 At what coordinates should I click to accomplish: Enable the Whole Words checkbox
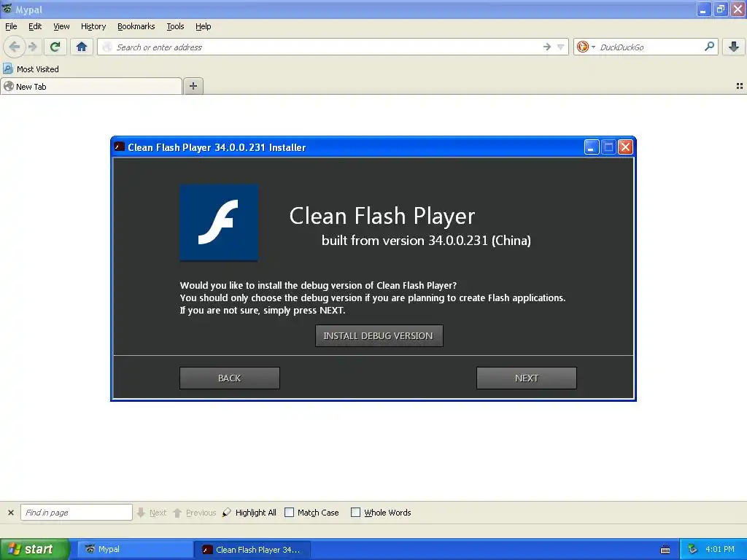[355, 513]
